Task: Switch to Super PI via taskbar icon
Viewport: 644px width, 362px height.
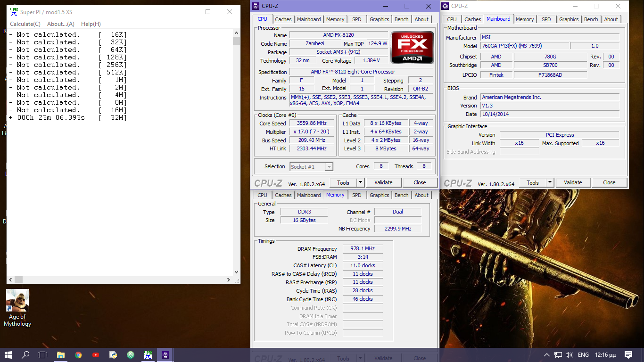Action: pos(148,355)
